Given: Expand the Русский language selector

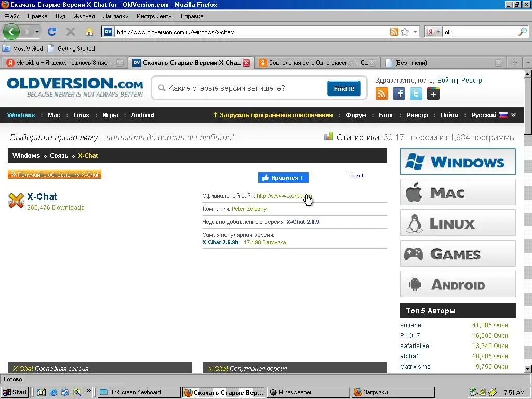Looking at the screenshot, I should pyautogui.click(x=494, y=115).
